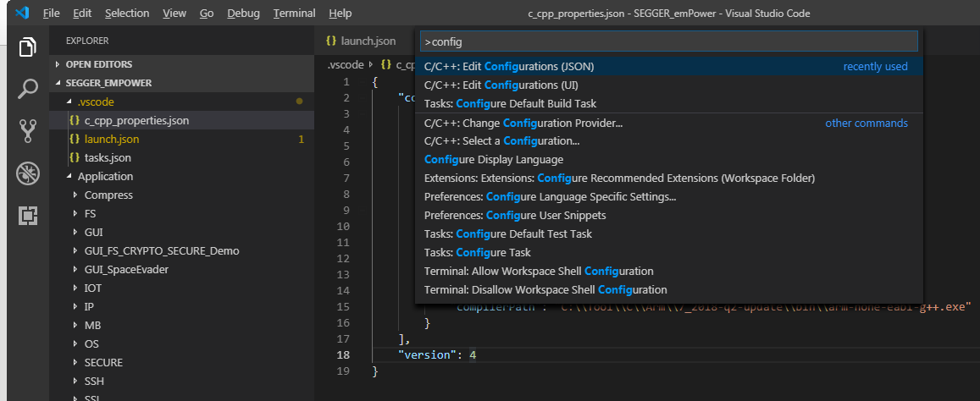Collapse the Application folder
Viewport: 980px width, 401px height.
click(x=181, y=177)
